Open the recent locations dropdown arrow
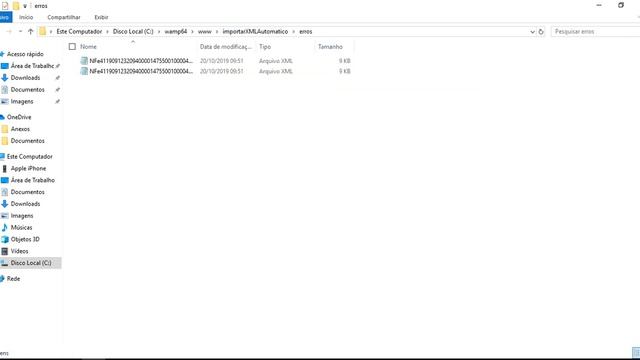This screenshot has height=360, width=640. pyautogui.click(x=20, y=31)
